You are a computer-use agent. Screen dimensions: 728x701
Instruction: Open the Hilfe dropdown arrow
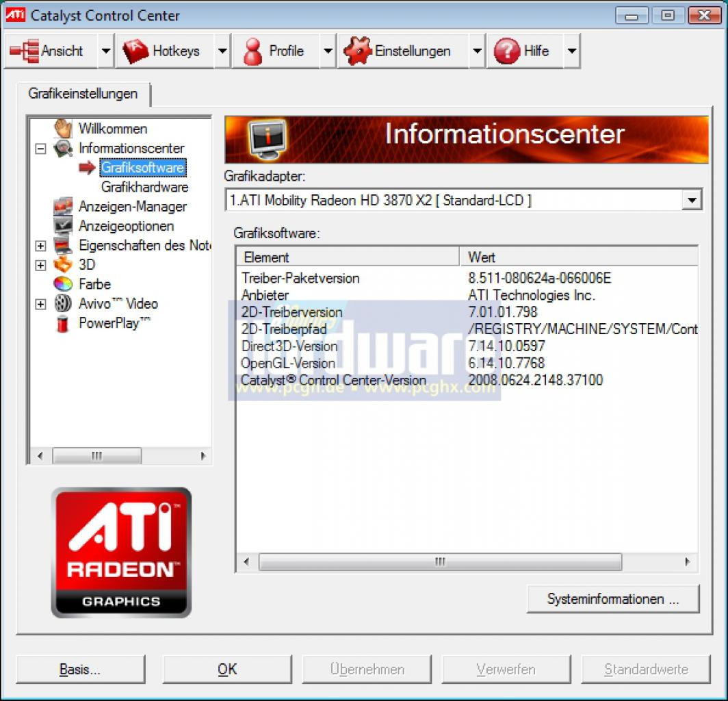coord(572,51)
